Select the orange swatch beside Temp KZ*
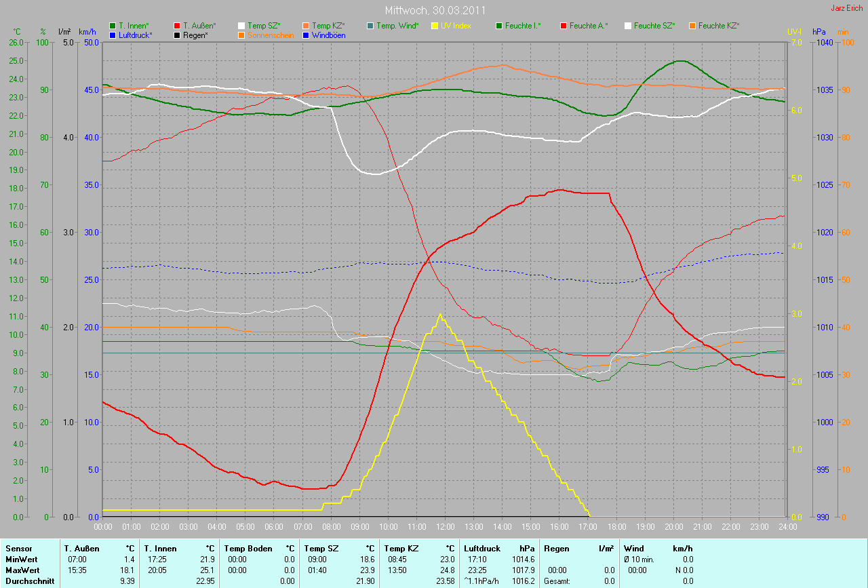Viewport: 868px width, 588px height. 306,26
